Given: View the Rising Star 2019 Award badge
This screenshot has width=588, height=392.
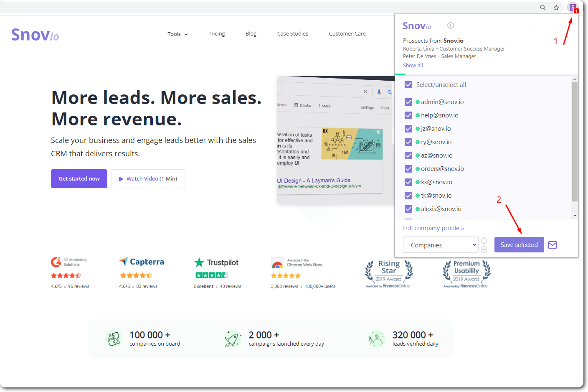Looking at the screenshot, I should (x=388, y=274).
